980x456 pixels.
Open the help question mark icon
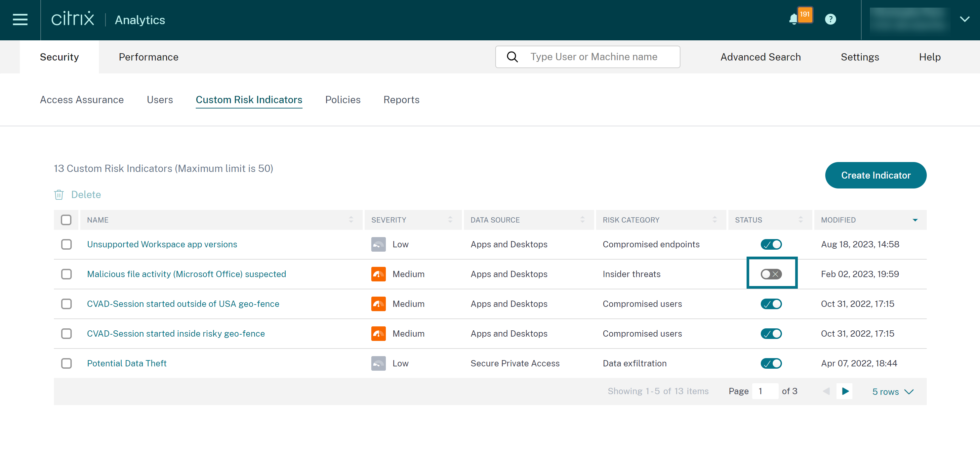point(830,20)
